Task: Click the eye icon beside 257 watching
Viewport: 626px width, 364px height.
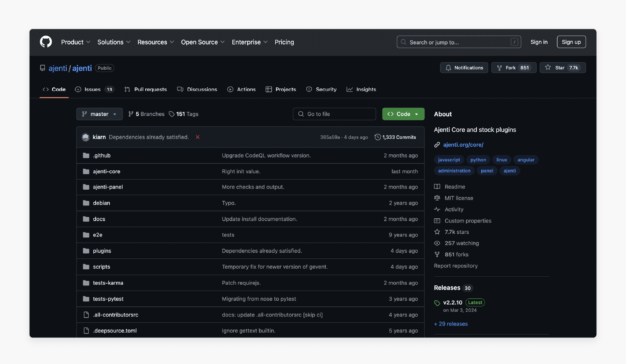Action: click(437, 243)
